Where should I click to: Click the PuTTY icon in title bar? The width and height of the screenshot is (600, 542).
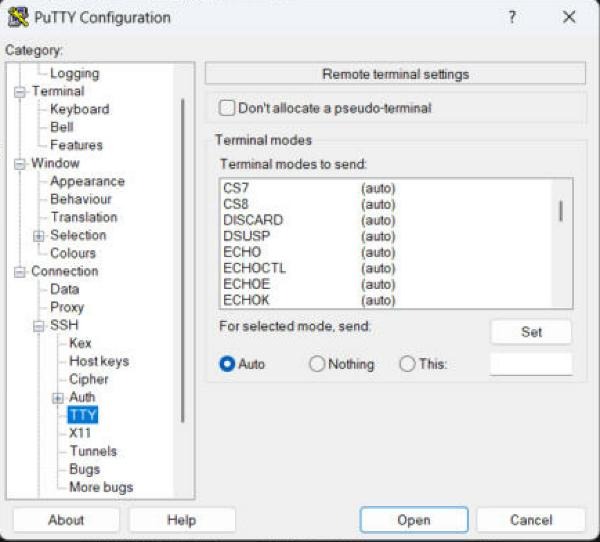[x=18, y=18]
